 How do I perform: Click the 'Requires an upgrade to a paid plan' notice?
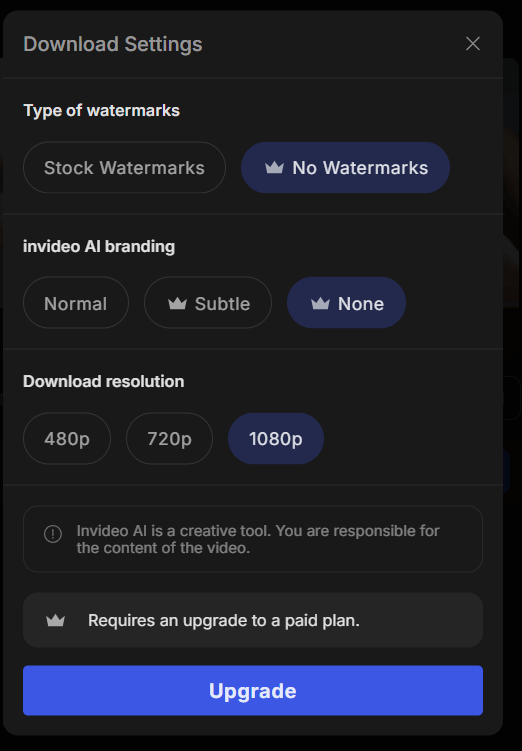253,620
